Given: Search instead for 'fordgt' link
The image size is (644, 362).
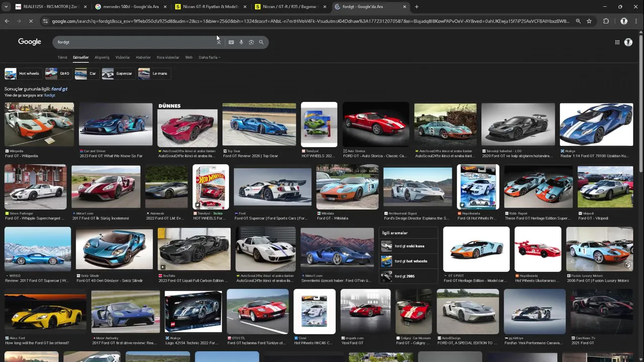Looking at the screenshot, I should [x=50, y=95].
